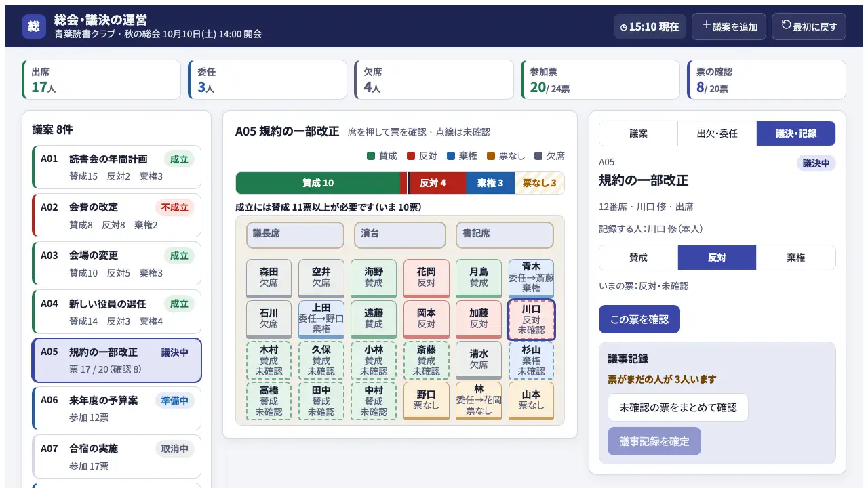Click the reset arrow icon in 最初に戻す
The width and height of the screenshot is (868, 488).
pyautogui.click(x=787, y=25)
